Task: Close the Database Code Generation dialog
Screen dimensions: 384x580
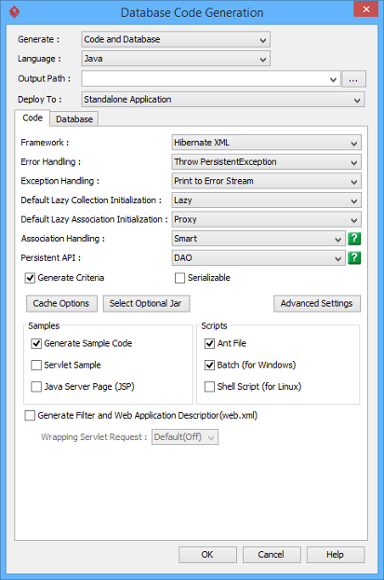Action: point(366,9)
